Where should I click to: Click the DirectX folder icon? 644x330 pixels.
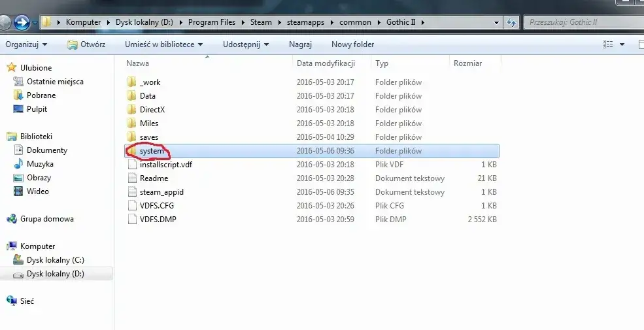pyautogui.click(x=131, y=110)
